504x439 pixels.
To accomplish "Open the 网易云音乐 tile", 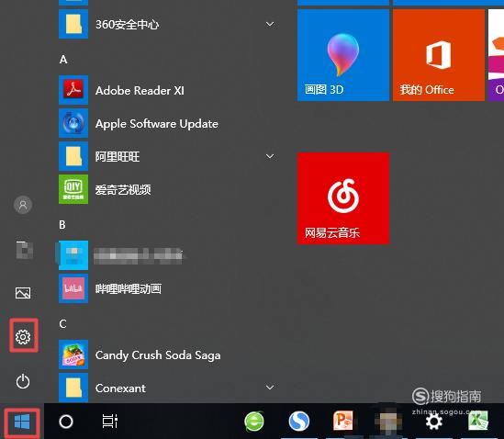I will click(343, 198).
